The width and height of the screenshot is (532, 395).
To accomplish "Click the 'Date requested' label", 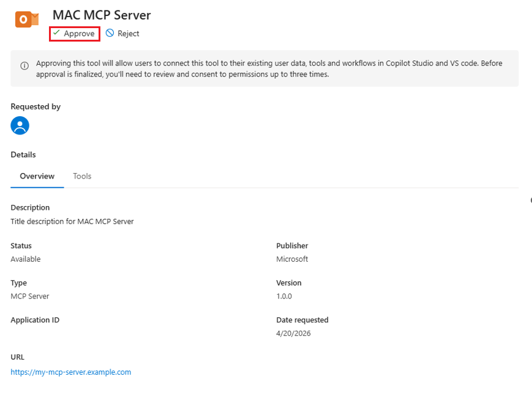I will [x=302, y=320].
